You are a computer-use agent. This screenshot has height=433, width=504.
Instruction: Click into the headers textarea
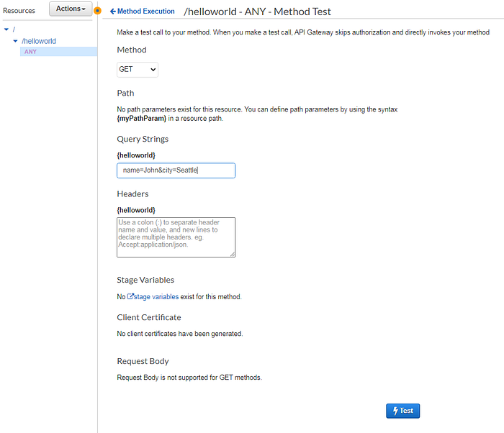click(176, 237)
